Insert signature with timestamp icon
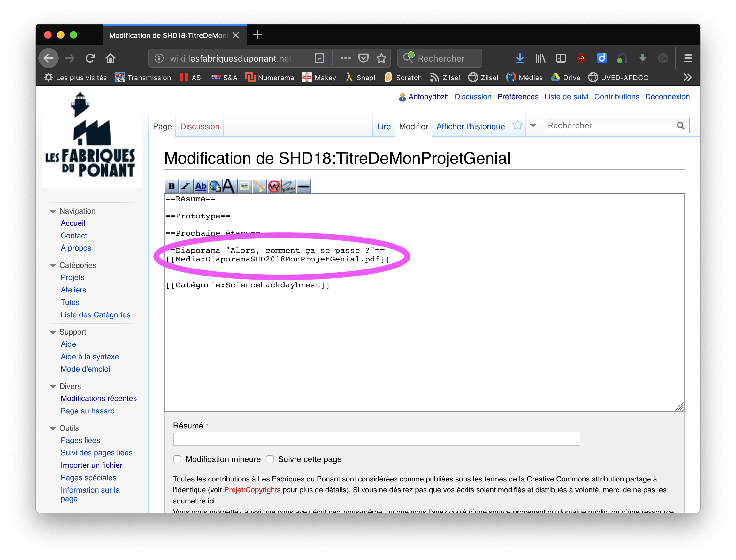This screenshot has width=736, height=560. 289,186
